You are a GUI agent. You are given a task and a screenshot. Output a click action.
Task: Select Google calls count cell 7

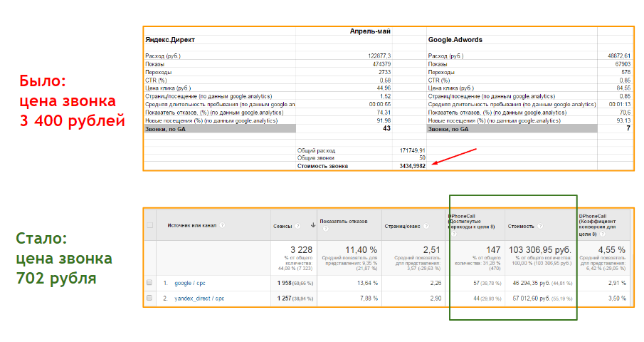(628, 128)
